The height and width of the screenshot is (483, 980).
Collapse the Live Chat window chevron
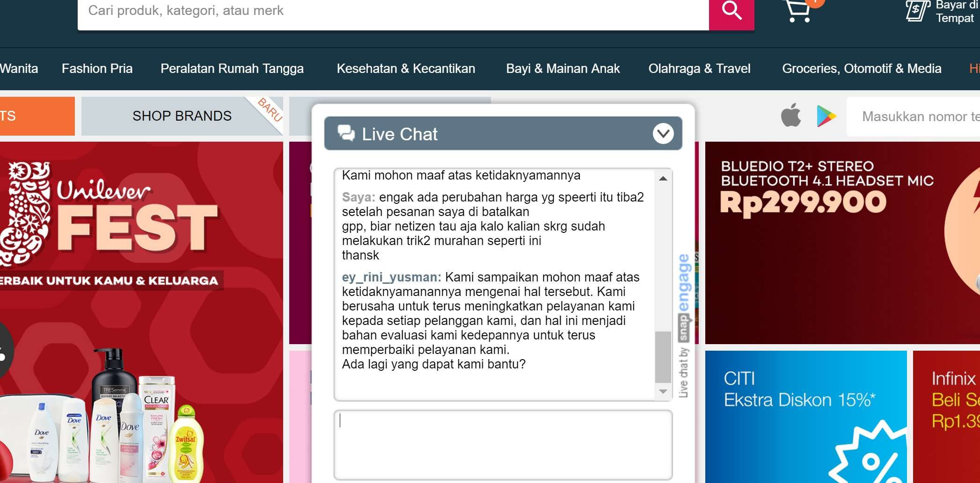663,134
